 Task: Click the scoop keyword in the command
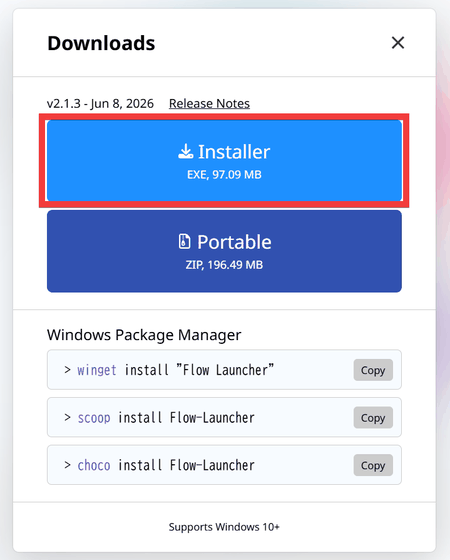click(94, 418)
